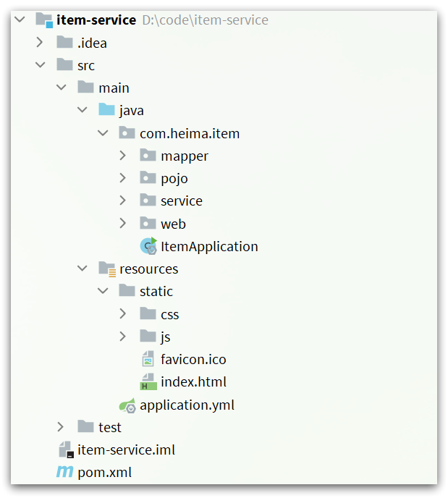Viewport: 448px width, 498px height.
Task: Select the web package
Action: tap(173, 224)
